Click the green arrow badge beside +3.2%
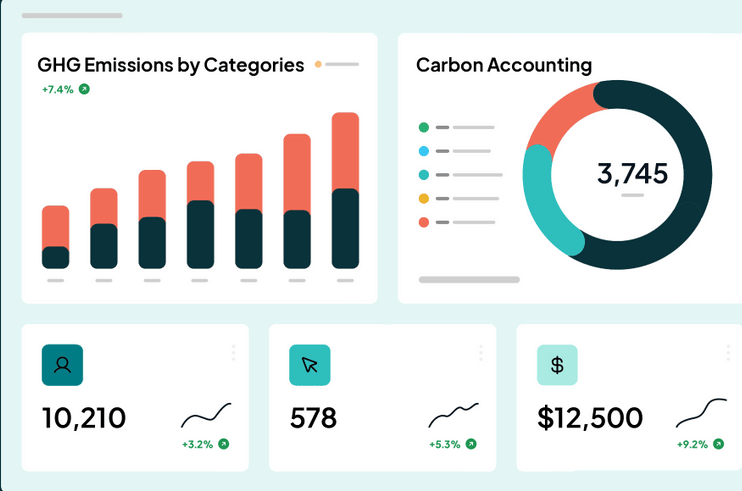742x491 pixels. [223, 444]
